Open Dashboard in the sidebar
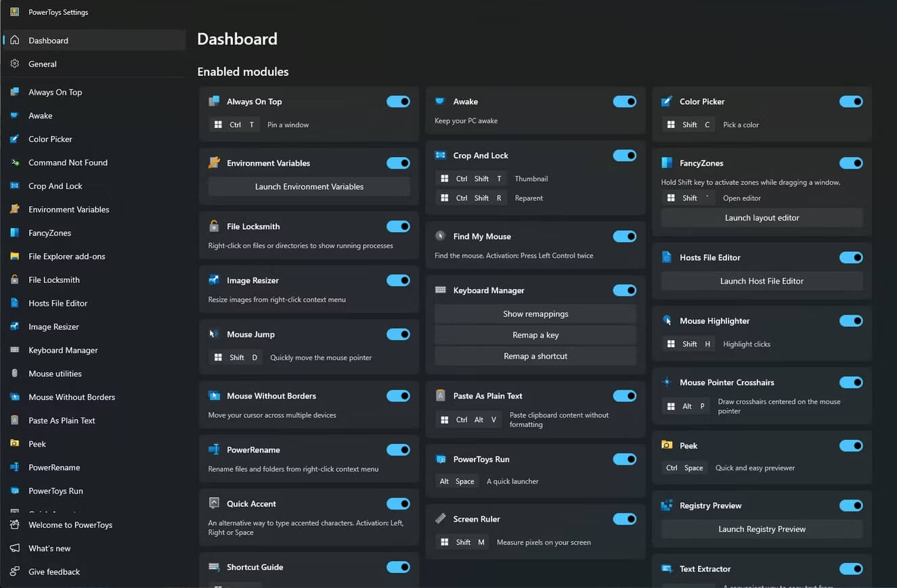 point(94,41)
